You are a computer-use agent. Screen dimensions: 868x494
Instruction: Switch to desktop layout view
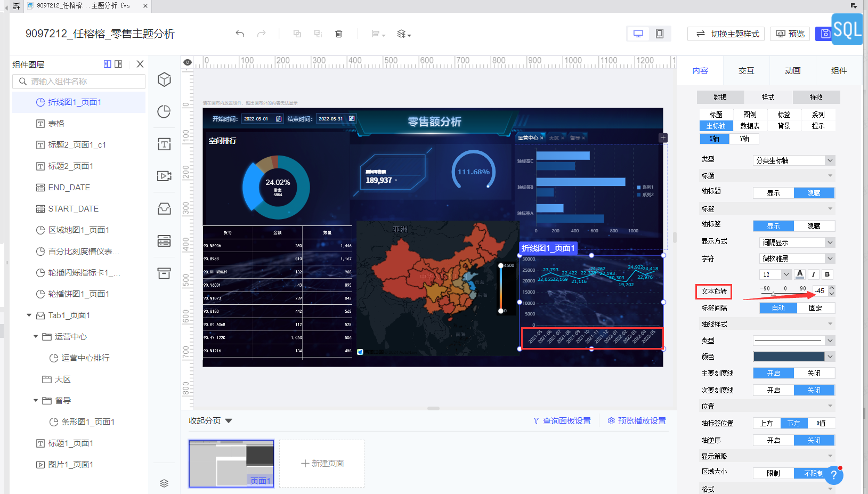(x=638, y=34)
